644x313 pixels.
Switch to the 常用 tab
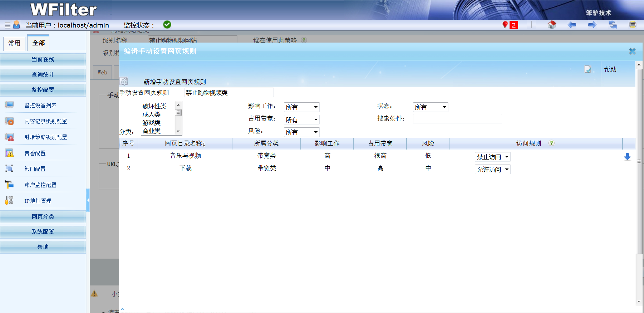pos(14,43)
